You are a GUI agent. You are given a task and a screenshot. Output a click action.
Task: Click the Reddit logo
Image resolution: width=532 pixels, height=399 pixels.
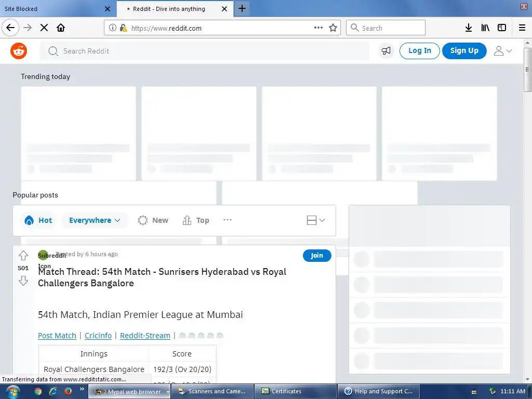[19, 51]
